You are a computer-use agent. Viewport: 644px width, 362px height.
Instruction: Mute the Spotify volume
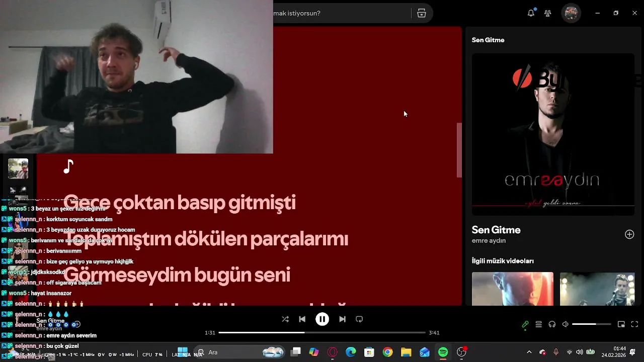(x=565, y=324)
